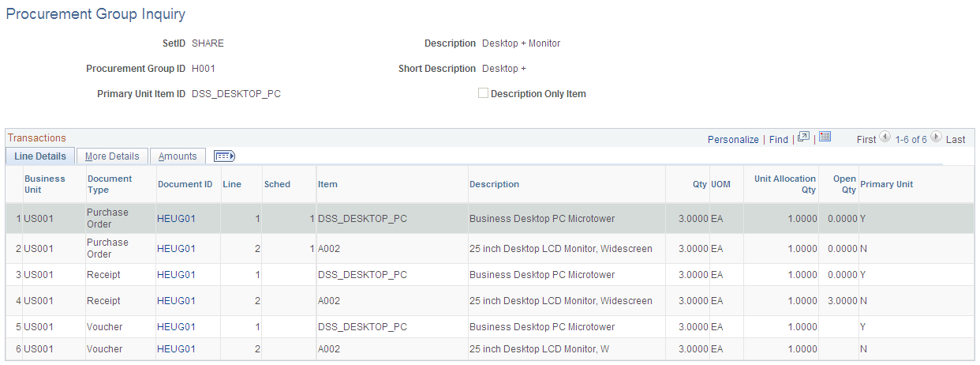Image resolution: width=980 pixels, height=365 pixels.
Task: Sort by Sched column header
Action: click(x=277, y=184)
